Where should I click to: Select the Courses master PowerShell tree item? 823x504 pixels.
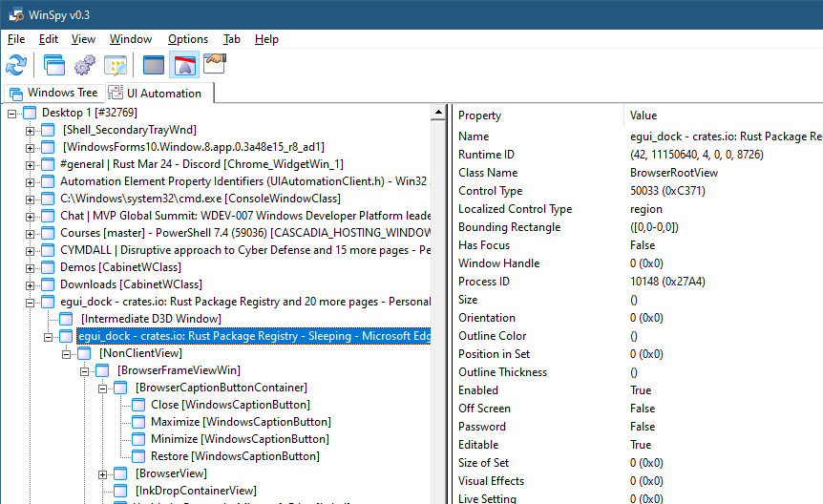(244, 233)
